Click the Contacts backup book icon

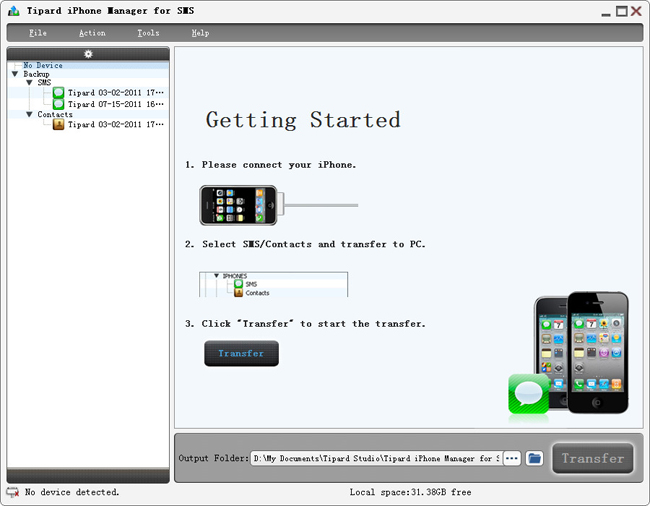(x=58, y=124)
